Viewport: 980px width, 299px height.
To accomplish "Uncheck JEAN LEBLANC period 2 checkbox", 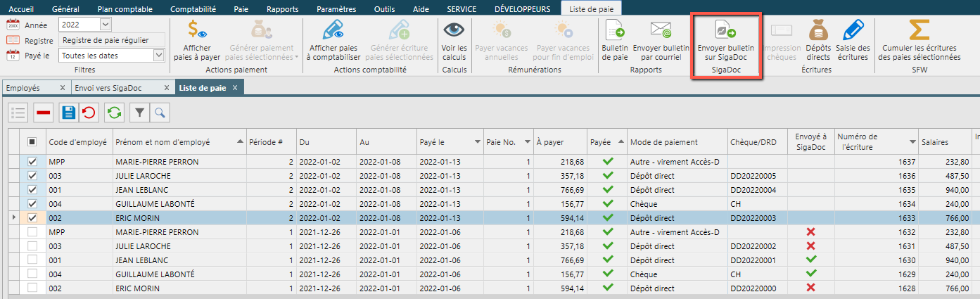I will coord(32,189).
